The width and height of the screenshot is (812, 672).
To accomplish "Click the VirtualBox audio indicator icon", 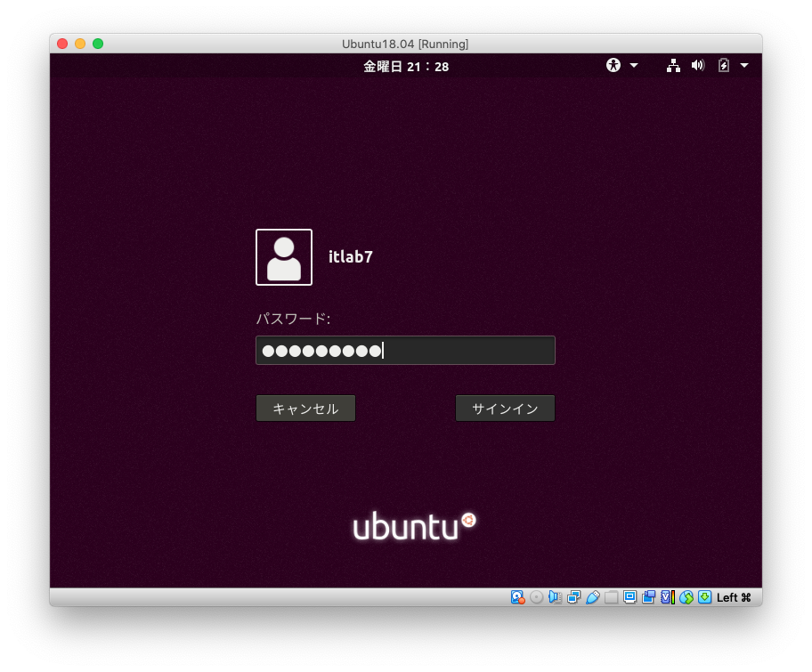I will 556,597.
